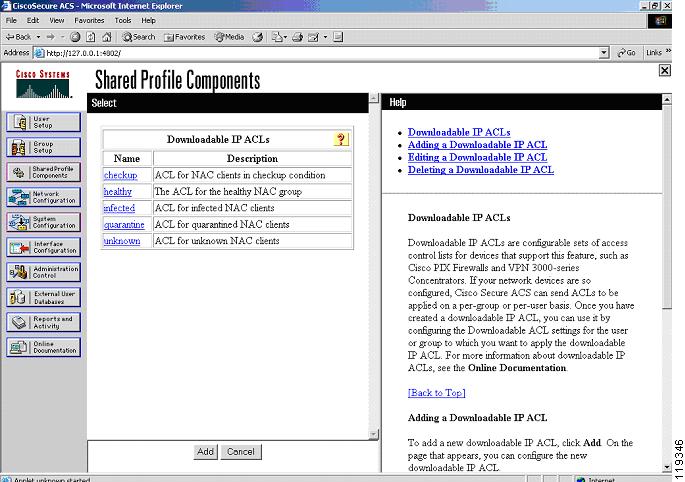Open the unknown ACL link
This screenshot has height=482, width=685.
[122, 241]
